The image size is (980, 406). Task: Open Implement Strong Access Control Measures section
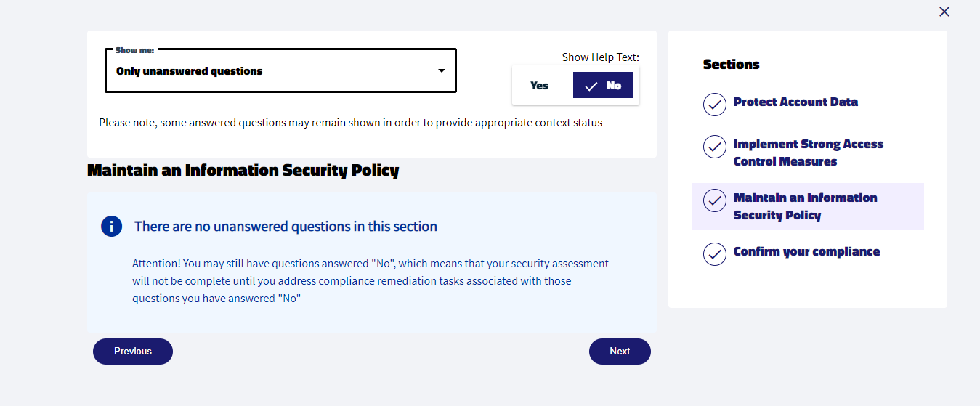[809, 153]
